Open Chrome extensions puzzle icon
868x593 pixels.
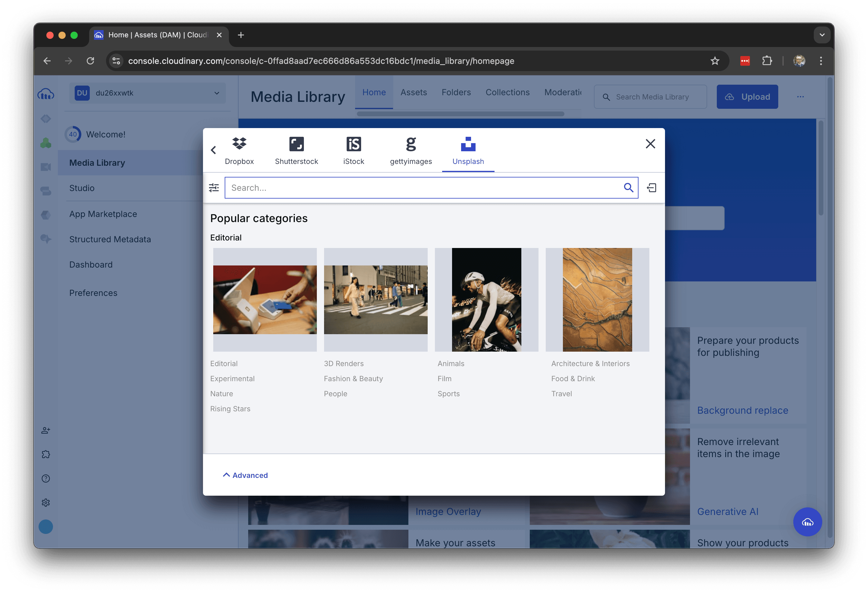pos(767,61)
